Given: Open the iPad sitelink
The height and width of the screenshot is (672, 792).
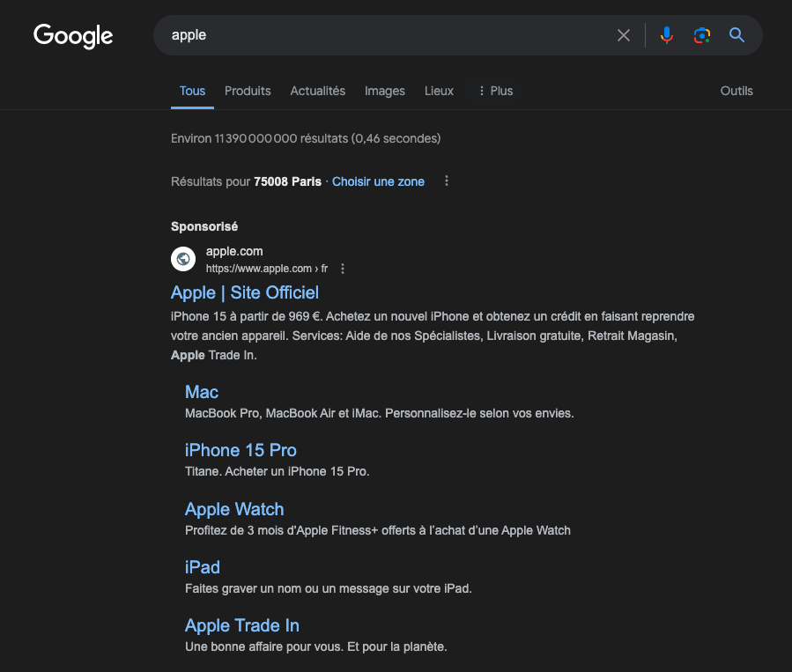Looking at the screenshot, I should tap(202, 567).
